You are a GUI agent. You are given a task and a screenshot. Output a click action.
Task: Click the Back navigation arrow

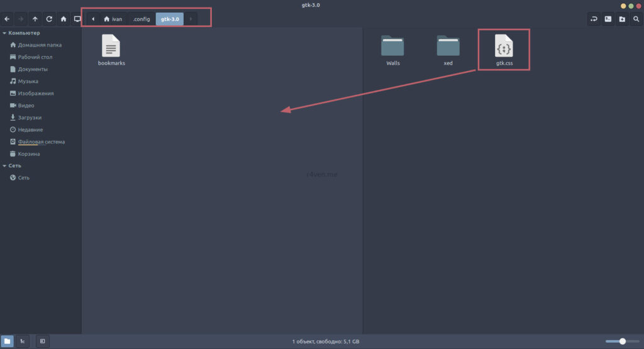(x=7, y=19)
